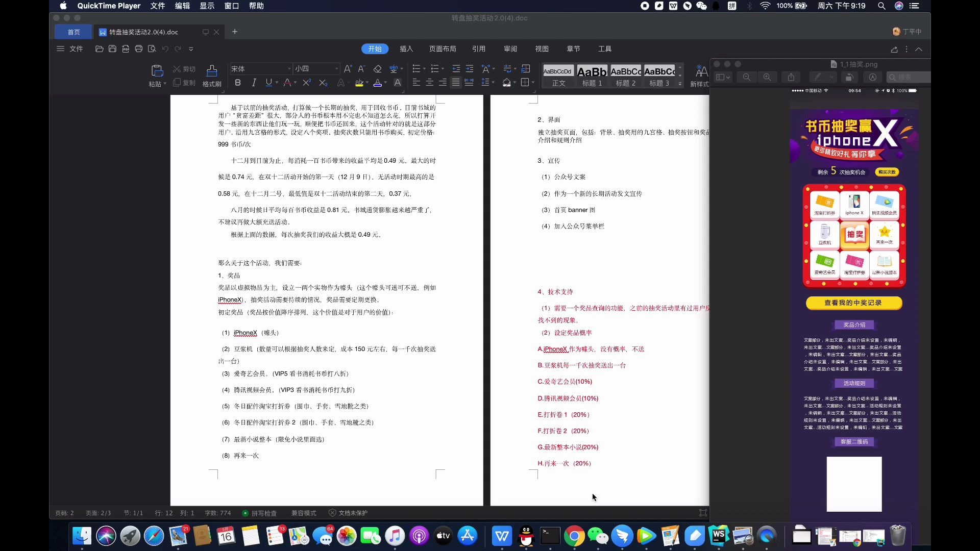980x551 pixels.
Task: Toggle underline formatting
Action: pyautogui.click(x=268, y=83)
